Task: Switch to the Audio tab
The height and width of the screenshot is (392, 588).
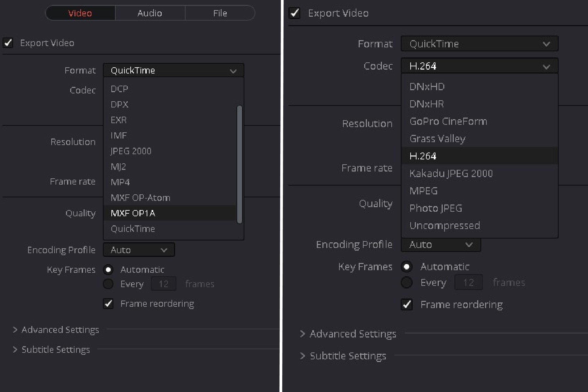Action: [x=150, y=13]
